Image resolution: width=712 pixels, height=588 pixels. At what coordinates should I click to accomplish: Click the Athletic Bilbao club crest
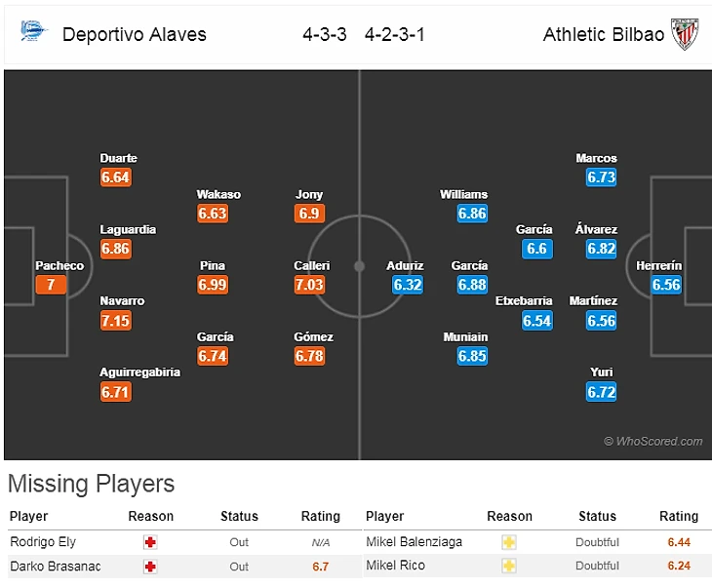[x=686, y=34]
